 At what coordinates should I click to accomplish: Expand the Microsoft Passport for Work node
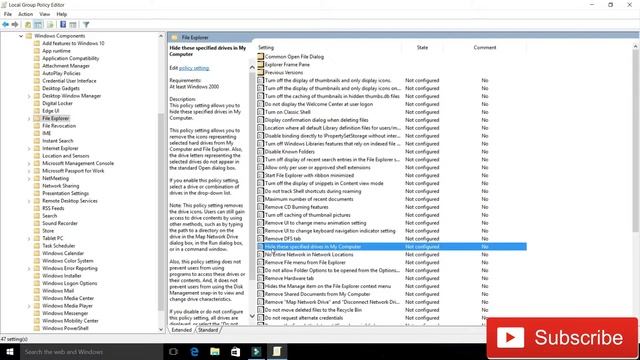29,171
